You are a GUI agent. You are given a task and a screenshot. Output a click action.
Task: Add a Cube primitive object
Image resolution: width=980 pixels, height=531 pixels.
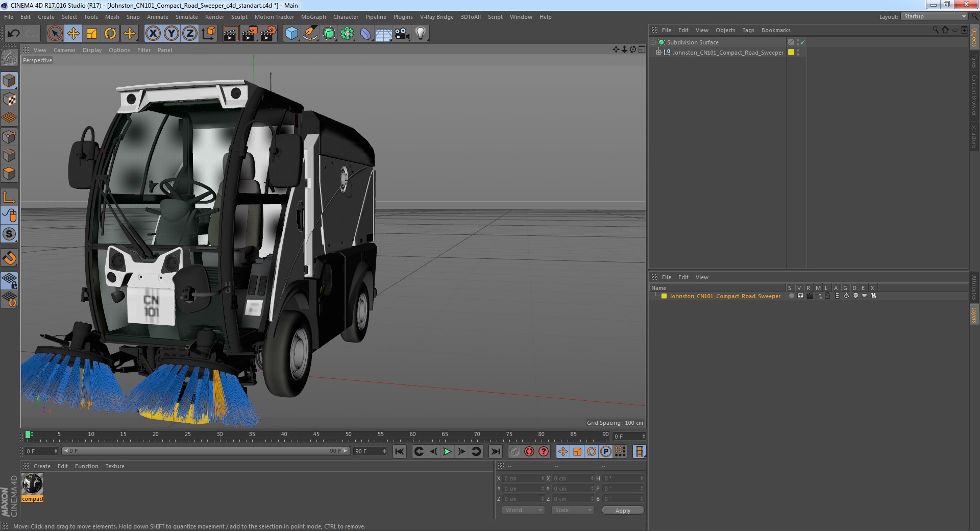click(291, 34)
